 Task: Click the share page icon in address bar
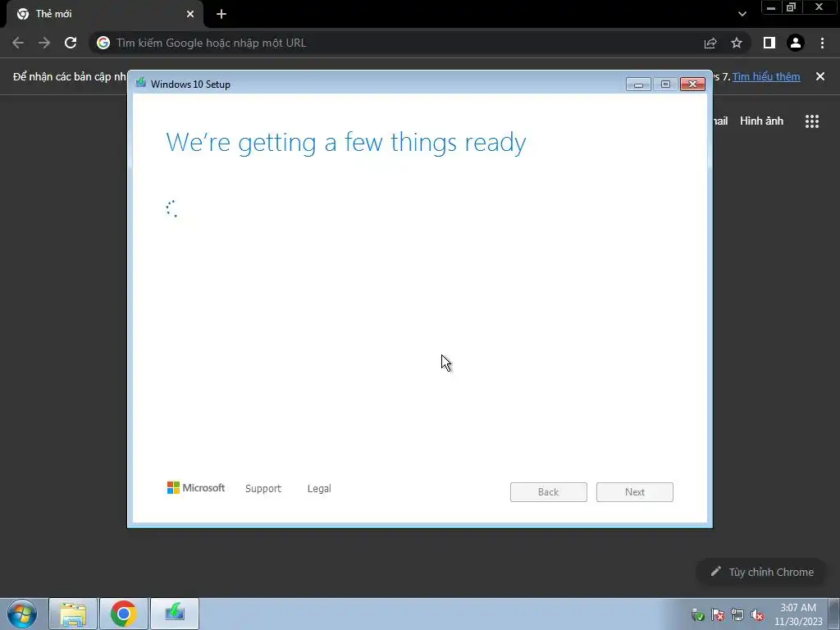coord(710,43)
